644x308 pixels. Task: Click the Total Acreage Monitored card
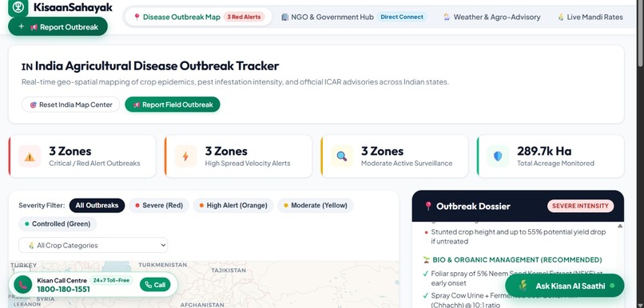[551, 156]
